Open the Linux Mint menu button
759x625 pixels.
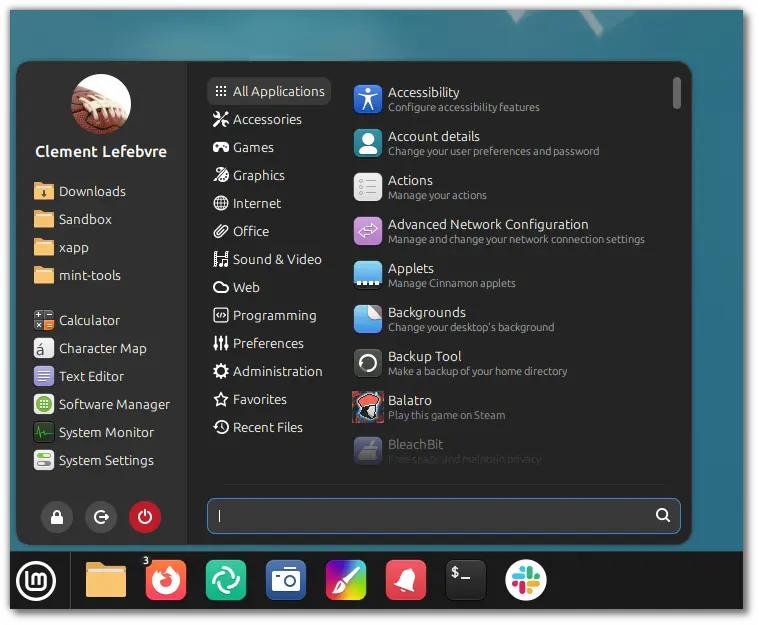36,581
